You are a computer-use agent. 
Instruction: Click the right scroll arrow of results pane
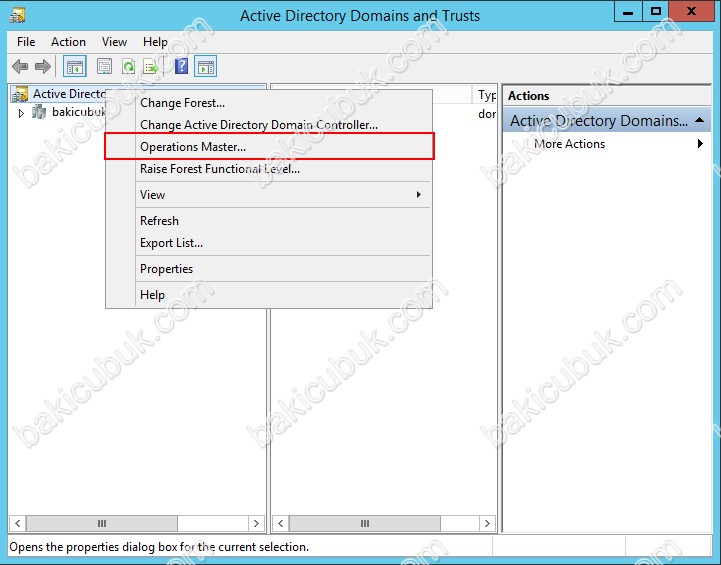[487, 523]
